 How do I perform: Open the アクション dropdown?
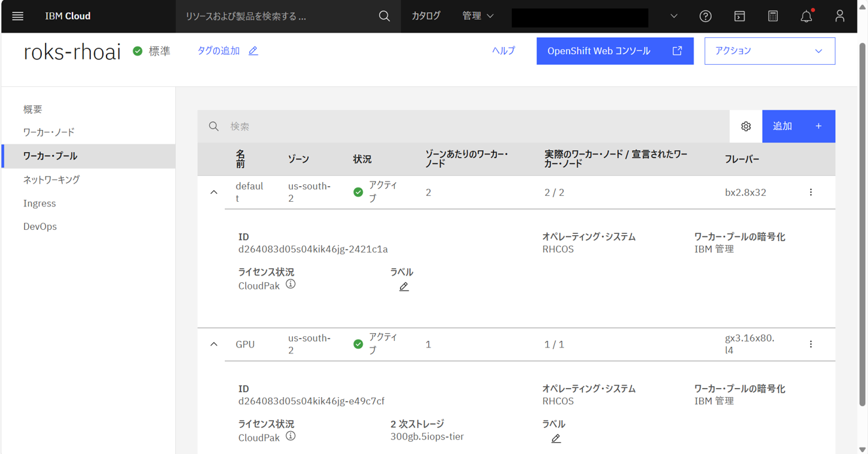point(769,51)
